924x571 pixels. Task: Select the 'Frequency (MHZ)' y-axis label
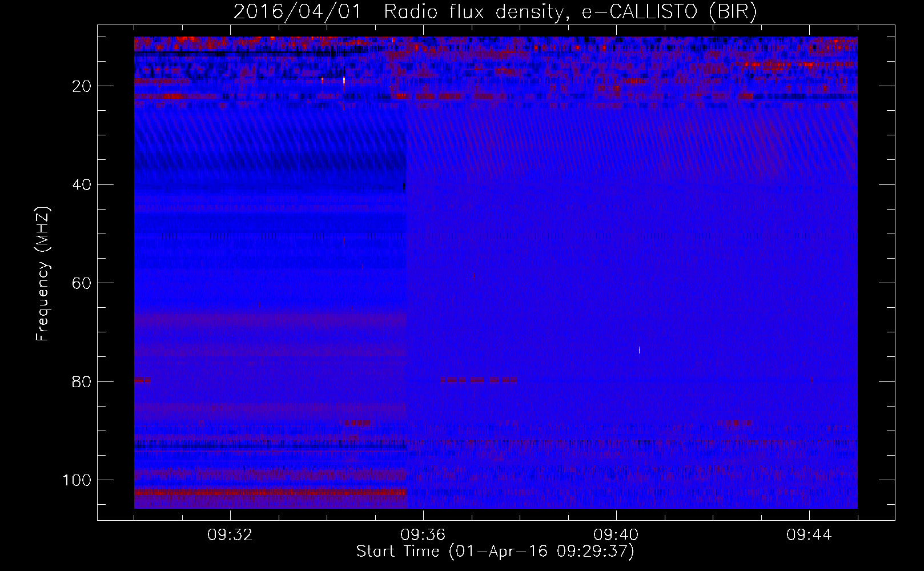point(43,274)
